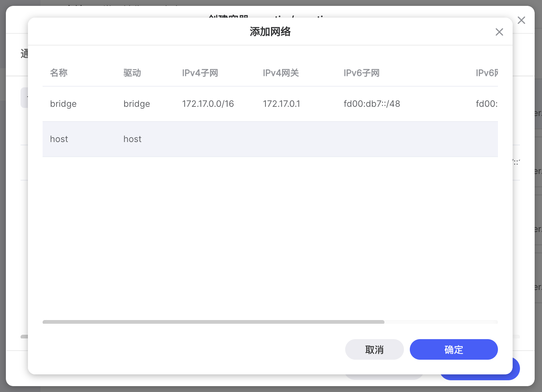Click the 确定 button
Image resolution: width=542 pixels, height=392 pixels.
point(454,349)
